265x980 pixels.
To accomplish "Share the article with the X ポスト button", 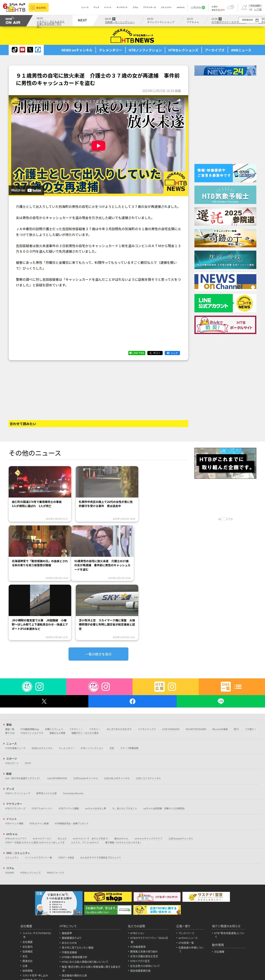I will tap(155, 353).
